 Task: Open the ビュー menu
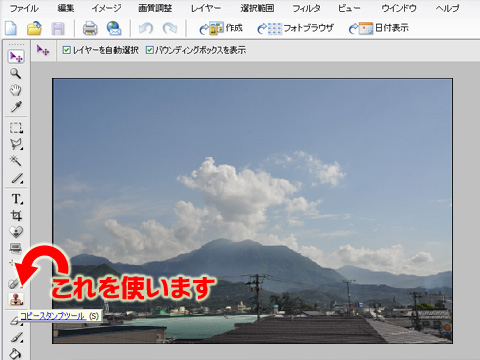click(349, 8)
